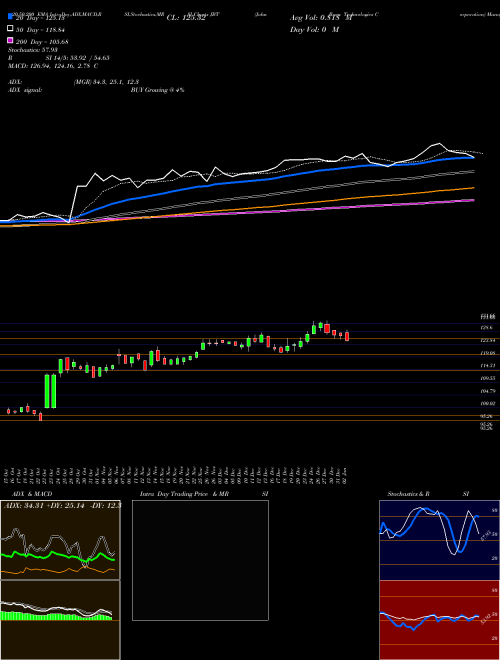Select the '50 Day = 118.84' legend text
This screenshot has width=500, height=660.
click(40, 30)
